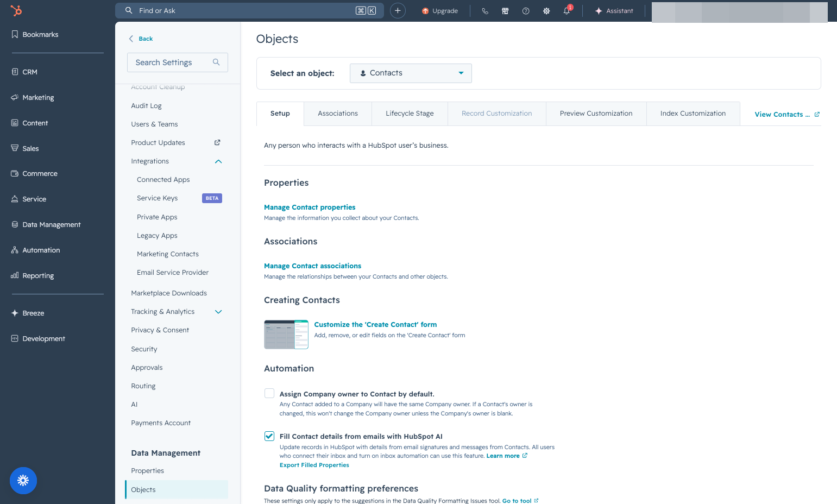The height and width of the screenshot is (504, 837).
Task: Open the Automation navigation menu
Action: [36, 250]
